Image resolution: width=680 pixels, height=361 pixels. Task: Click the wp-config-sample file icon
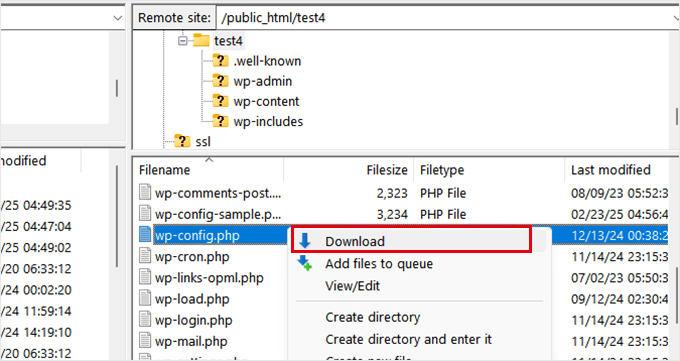tap(145, 213)
